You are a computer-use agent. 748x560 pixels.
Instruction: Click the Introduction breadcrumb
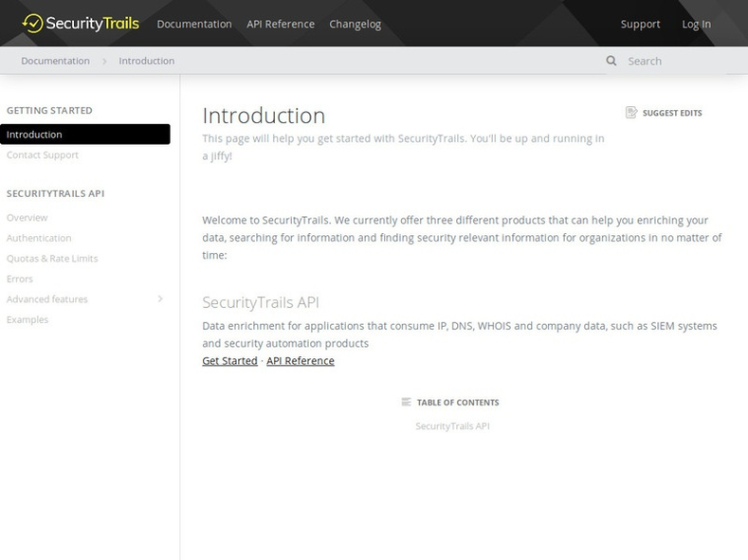pyautogui.click(x=146, y=61)
